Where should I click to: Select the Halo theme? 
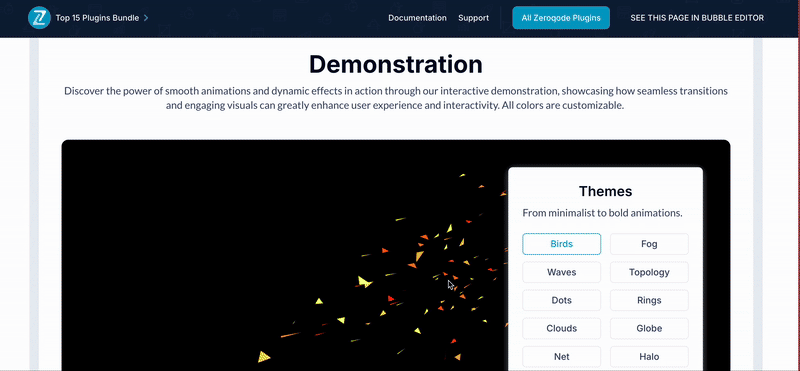[649, 356]
